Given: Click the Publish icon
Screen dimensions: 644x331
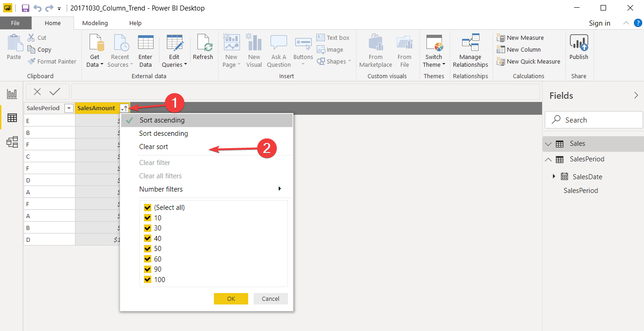Looking at the screenshot, I should coord(579,44).
